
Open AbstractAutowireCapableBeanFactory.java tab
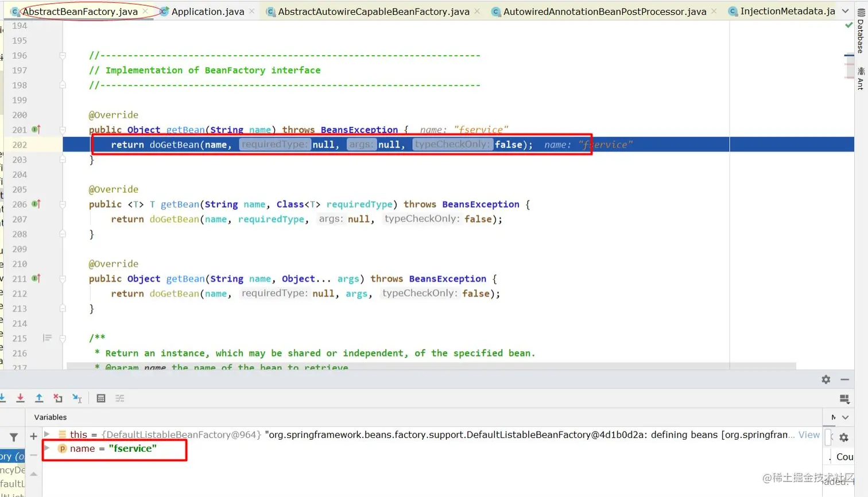click(x=374, y=11)
